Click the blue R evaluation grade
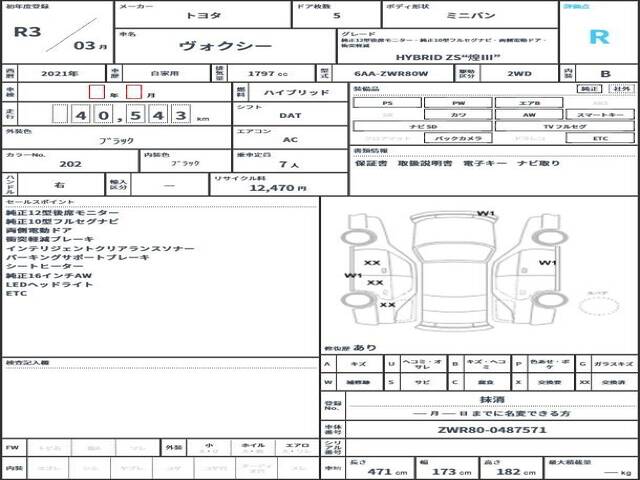 598,37
